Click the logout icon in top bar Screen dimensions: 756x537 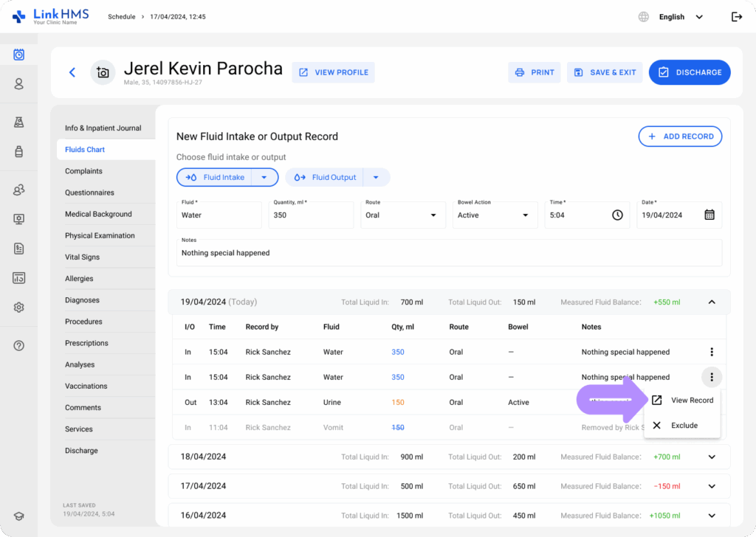[736, 17]
